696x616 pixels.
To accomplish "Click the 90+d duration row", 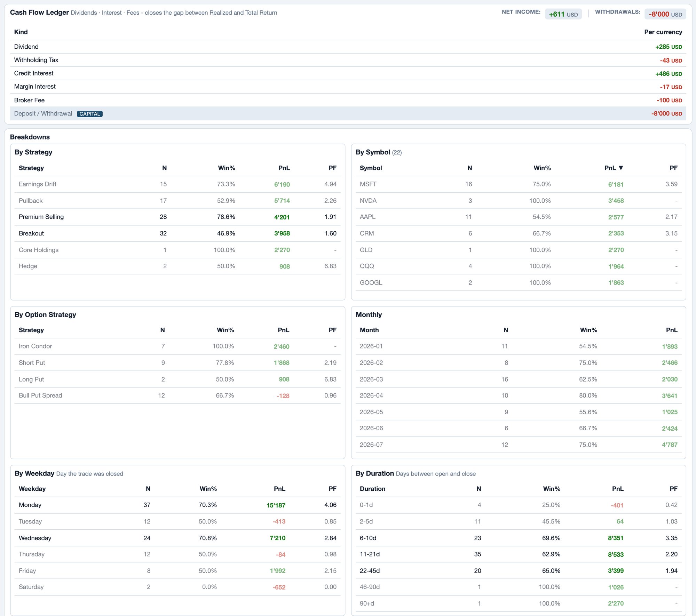I will coord(519,603).
